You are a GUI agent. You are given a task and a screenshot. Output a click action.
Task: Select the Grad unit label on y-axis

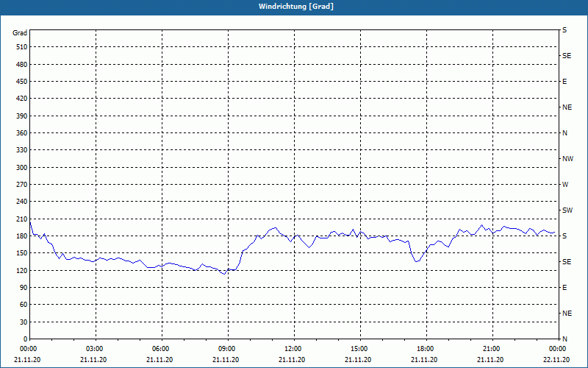[20, 33]
